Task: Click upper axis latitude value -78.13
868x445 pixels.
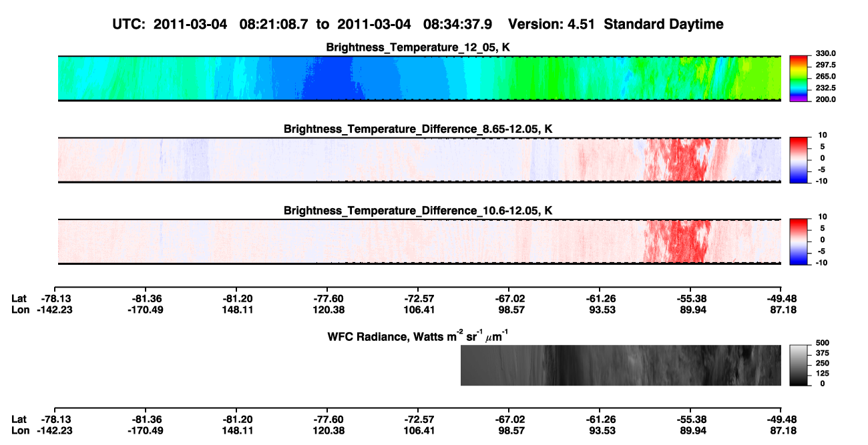Action: (x=55, y=298)
